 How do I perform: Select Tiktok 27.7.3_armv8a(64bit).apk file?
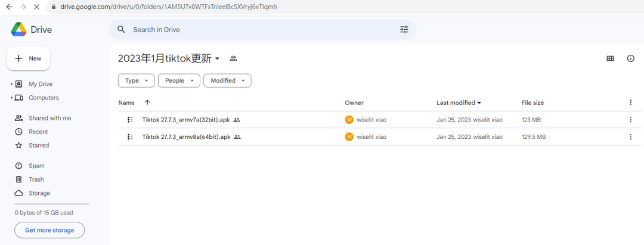click(x=186, y=137)
